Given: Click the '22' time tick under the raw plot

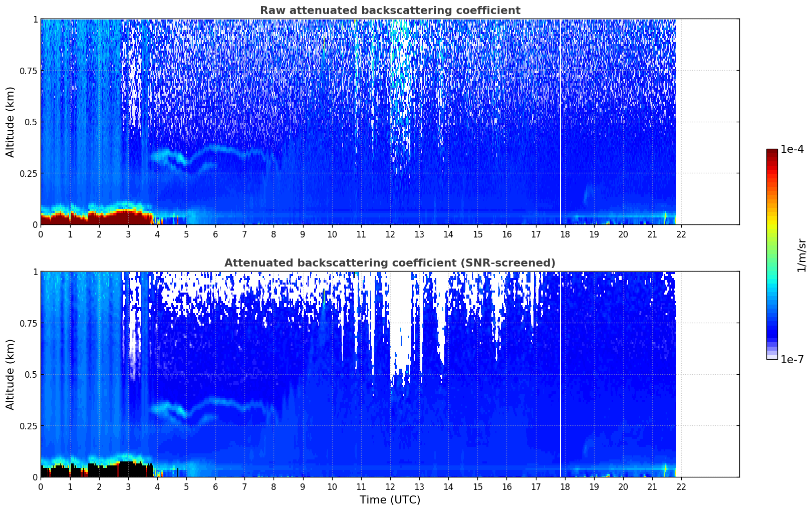Looking at the screenshot, I should (x=681, y=234).
